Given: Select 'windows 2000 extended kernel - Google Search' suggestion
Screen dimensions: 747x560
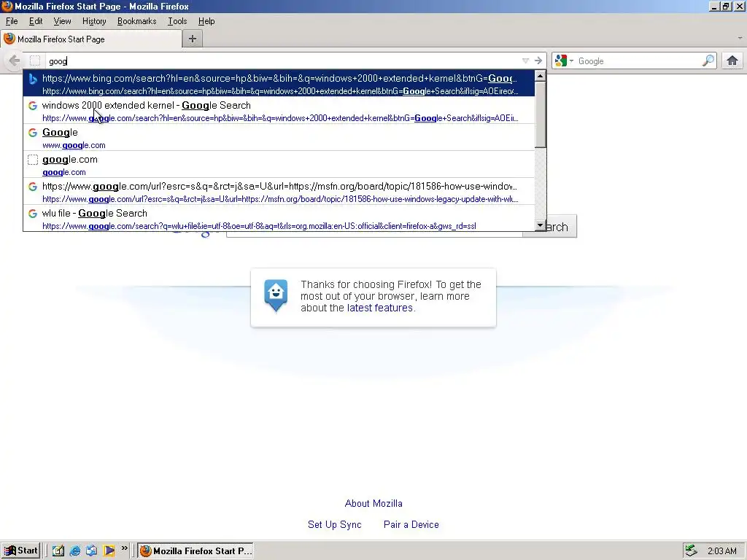Looking at the screenshot, I should click(x=279, y=111).
